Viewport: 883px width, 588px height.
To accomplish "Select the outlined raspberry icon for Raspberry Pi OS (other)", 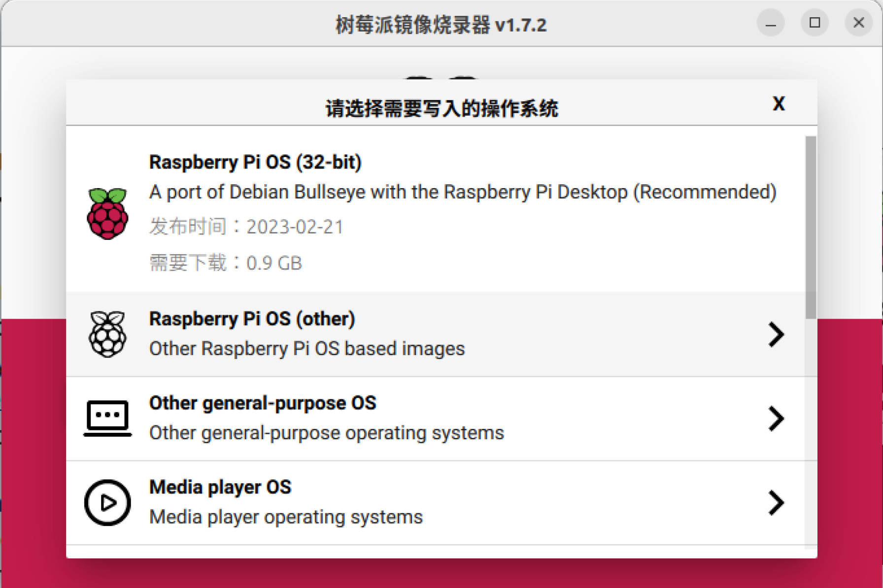I will click(x=106, y=333).
